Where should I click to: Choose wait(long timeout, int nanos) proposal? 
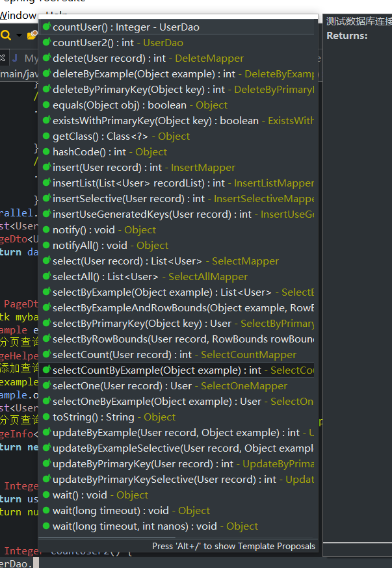(x=176, y=526)
